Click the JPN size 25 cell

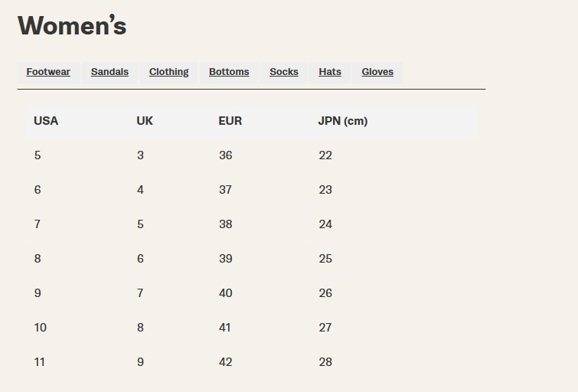point(325,259)
